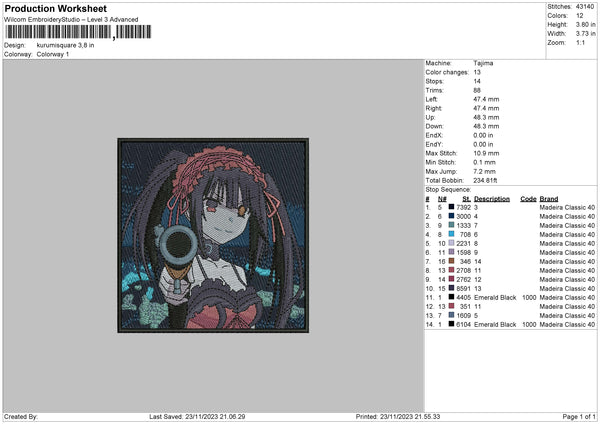Screen dimensions: 600x424
Task: Click the barcode under the worksheet title
Action: tap(78, 32)
